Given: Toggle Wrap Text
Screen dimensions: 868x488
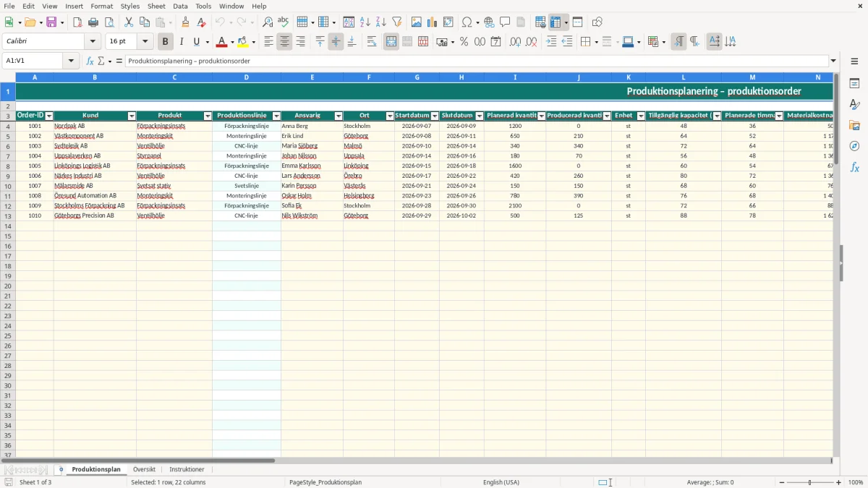Looking at the screenshot, I should [372, 42].
